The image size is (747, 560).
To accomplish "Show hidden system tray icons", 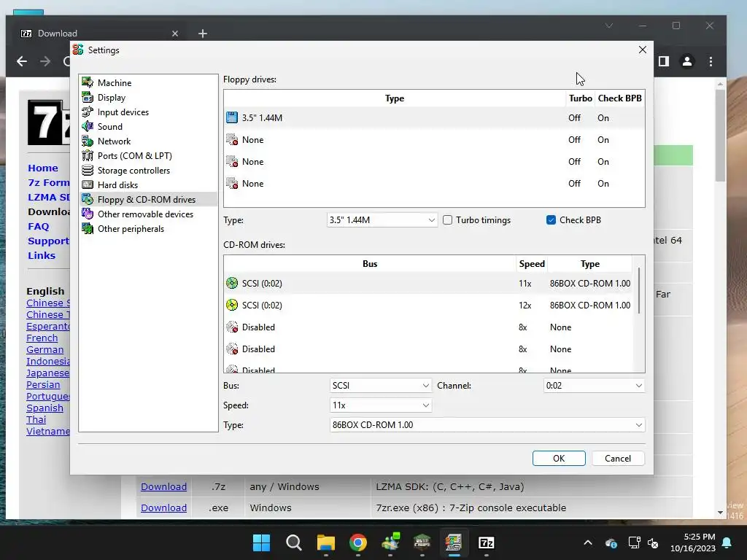I will [588, 542].
